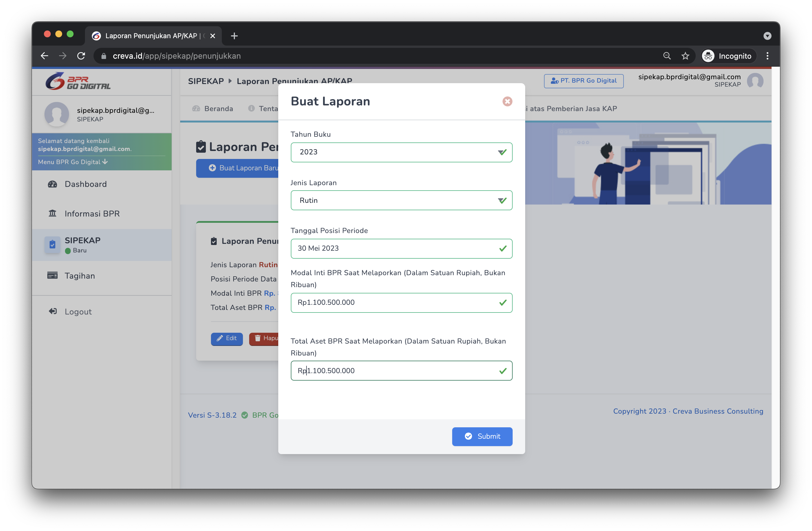Image resolution: width=812 pixels, height=531 pixels.
Task: Click the Beranda tab gauge icon
Action: pyautogui.click(x=196, y=109)
